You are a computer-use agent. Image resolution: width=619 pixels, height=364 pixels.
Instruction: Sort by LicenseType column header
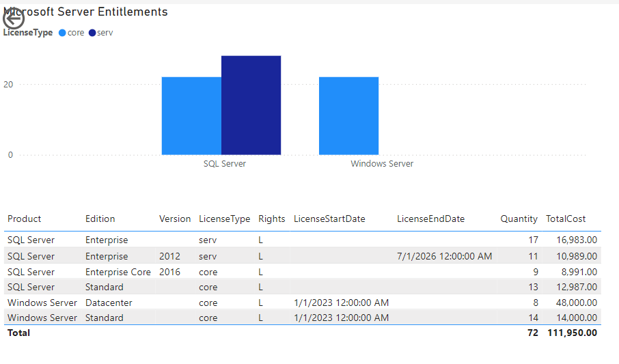coord(224,219)
